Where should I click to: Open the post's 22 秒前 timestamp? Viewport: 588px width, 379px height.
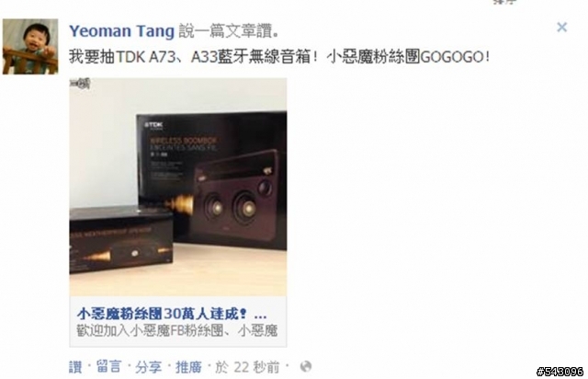247,367
